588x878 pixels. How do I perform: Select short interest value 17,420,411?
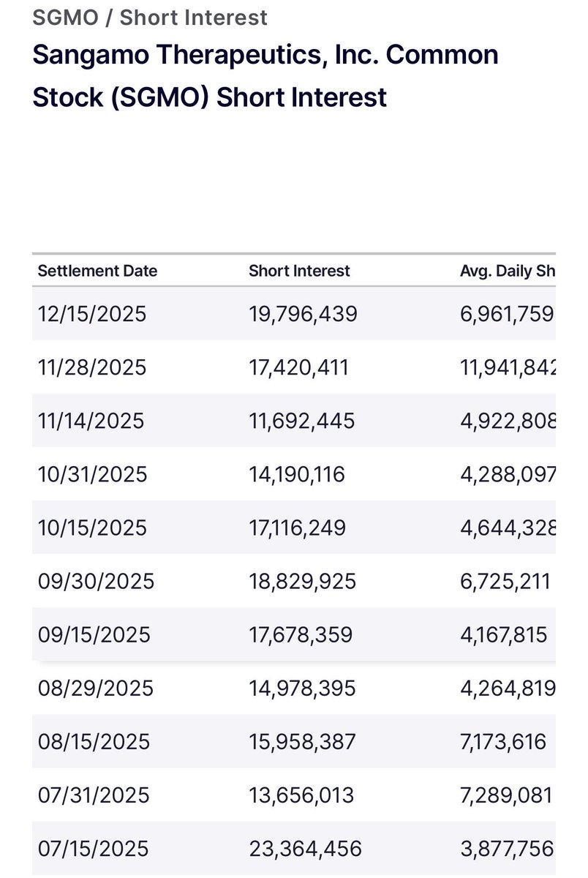click(x=298, y=367)
